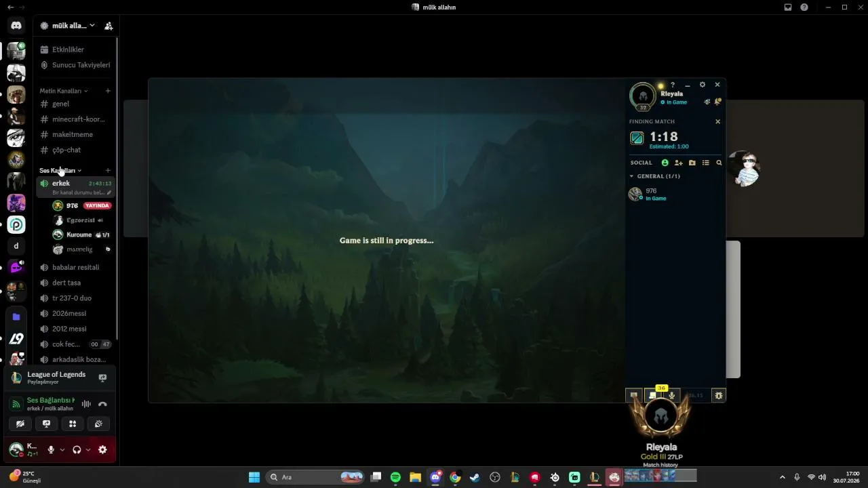Open the soundboard button

pyautogui.click(x=99, y=424)
